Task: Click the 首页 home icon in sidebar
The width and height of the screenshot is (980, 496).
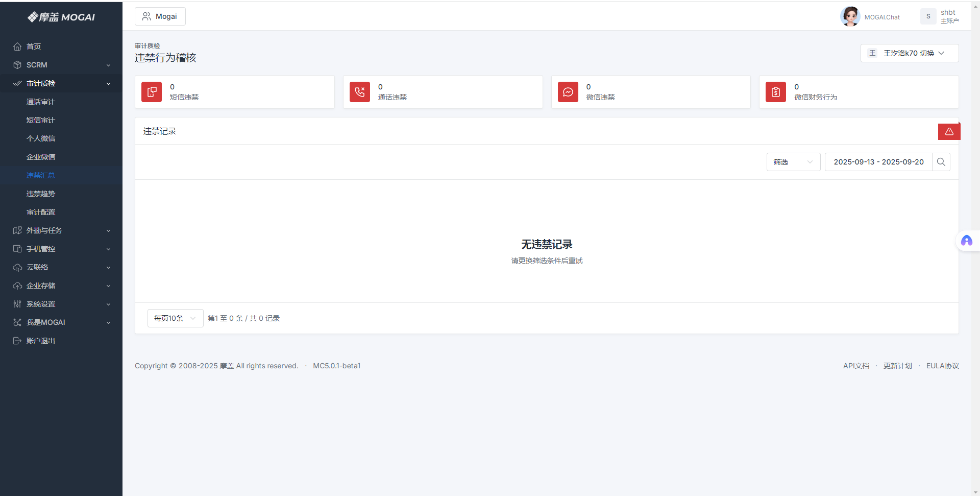Action: click(17, 46)
